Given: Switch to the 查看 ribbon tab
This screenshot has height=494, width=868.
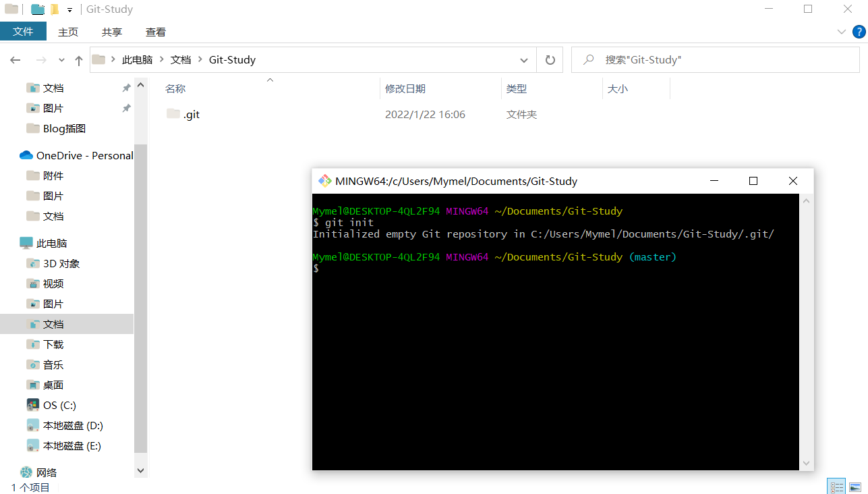Looking at the screenshot, I should coord(156,32).
